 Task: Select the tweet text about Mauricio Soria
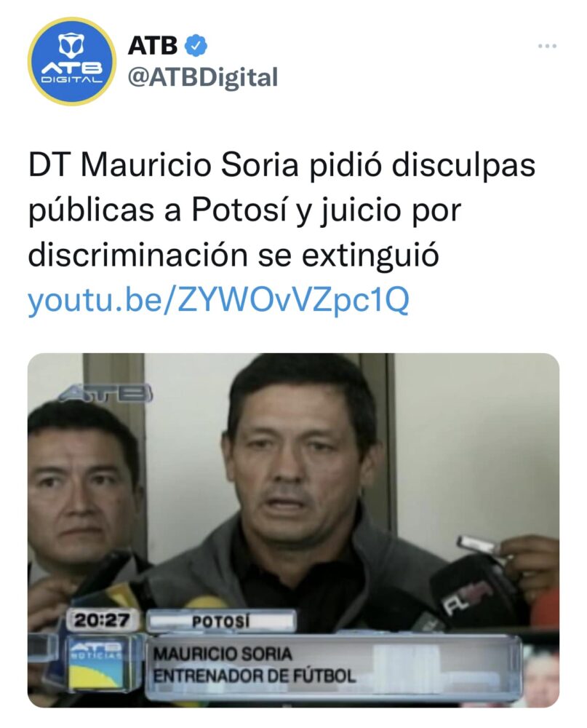(281, 210)
